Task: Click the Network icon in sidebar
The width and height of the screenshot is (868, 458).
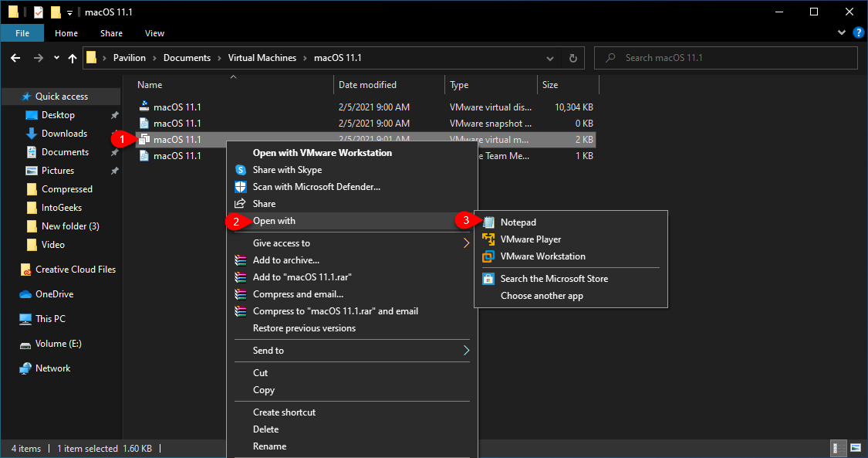Action: click(x=25, y=368)
